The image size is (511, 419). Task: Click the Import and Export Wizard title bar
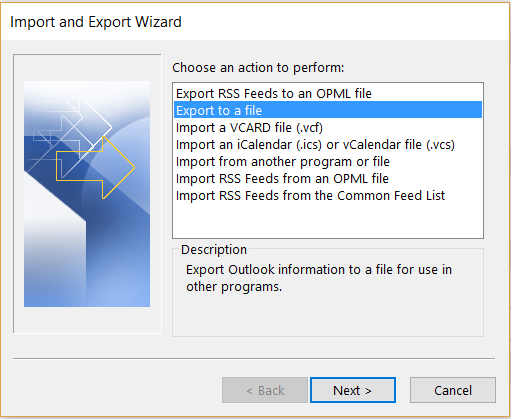click(255, 22)
